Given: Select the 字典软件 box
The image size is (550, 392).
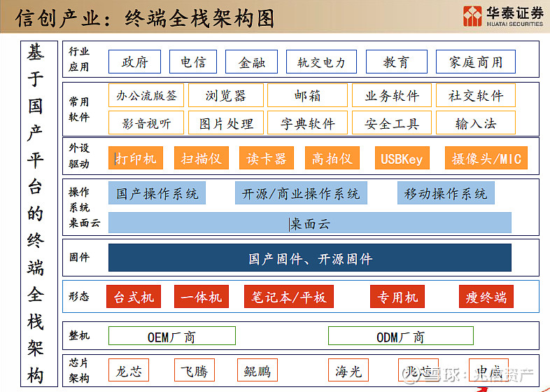Looking at the screenshot, I should [307, 122].
